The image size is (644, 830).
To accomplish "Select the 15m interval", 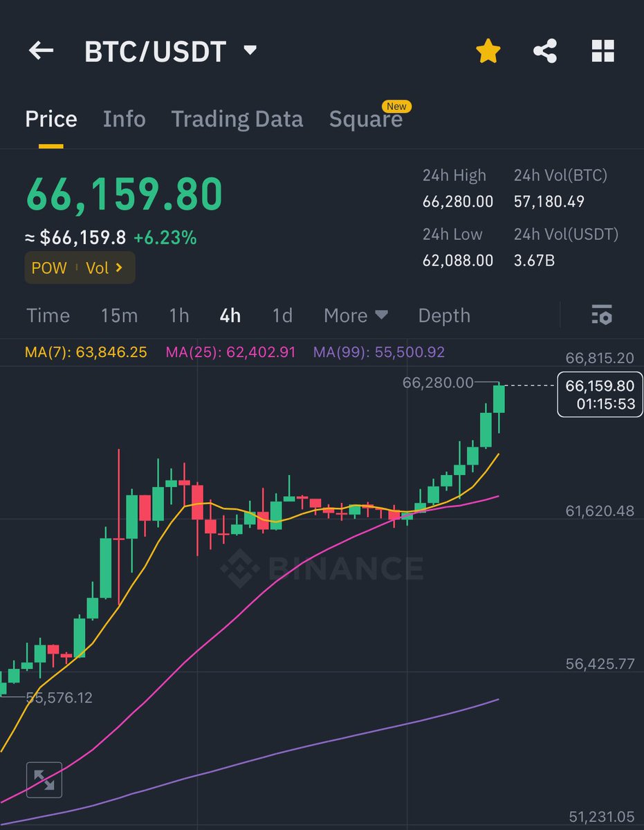I will coord(119,315).
